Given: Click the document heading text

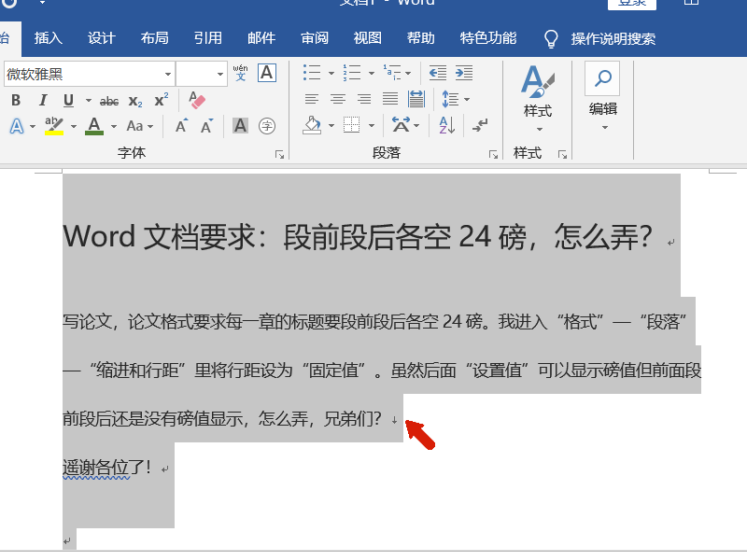Looking at the screenshot, I should [358, 236].
